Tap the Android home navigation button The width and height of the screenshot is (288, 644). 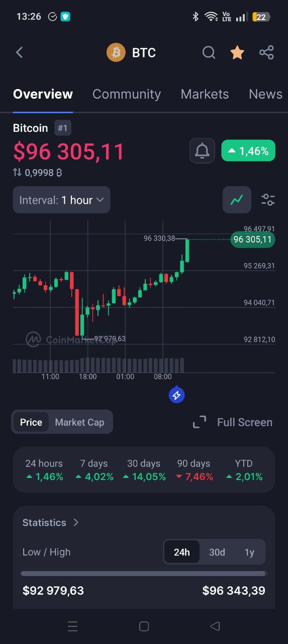144,626
